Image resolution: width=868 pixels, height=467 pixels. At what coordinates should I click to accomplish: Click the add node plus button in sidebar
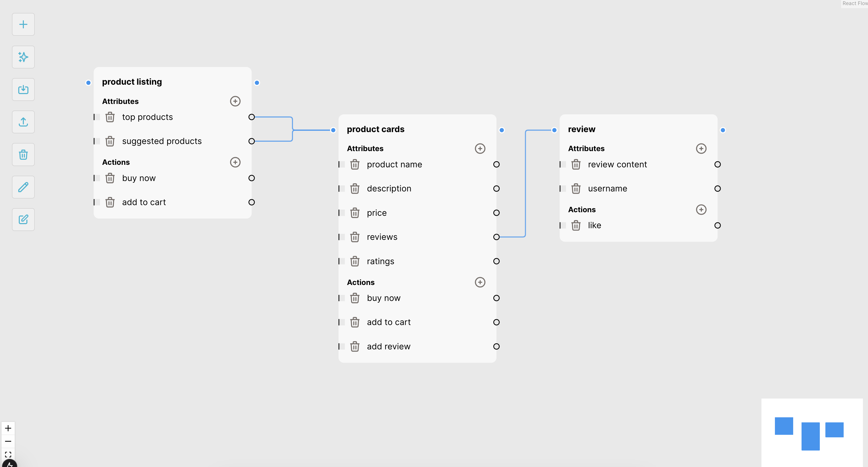[x=23, y=24]
